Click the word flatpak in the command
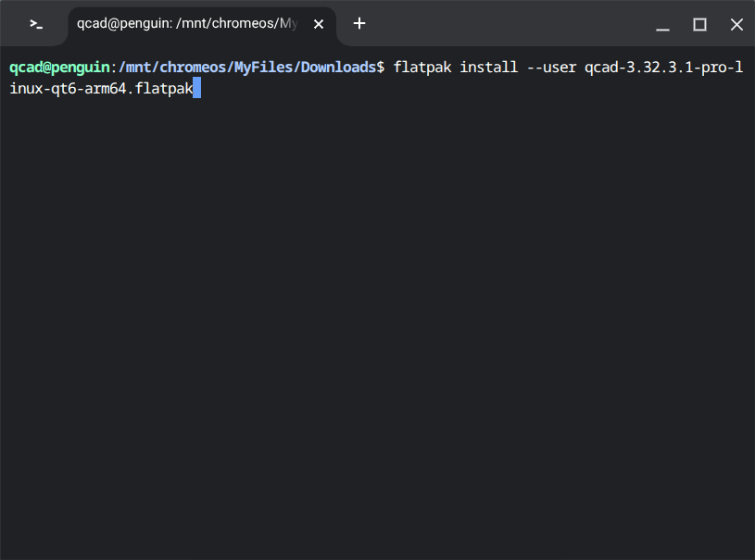The height and width of the screenshot is (560, 755). (x=422, y=68)
